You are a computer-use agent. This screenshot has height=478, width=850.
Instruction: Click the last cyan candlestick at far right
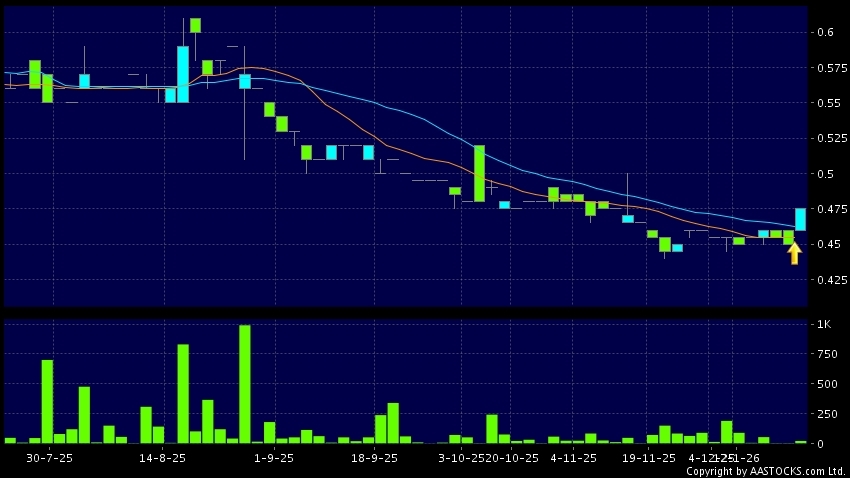(800, 219)
